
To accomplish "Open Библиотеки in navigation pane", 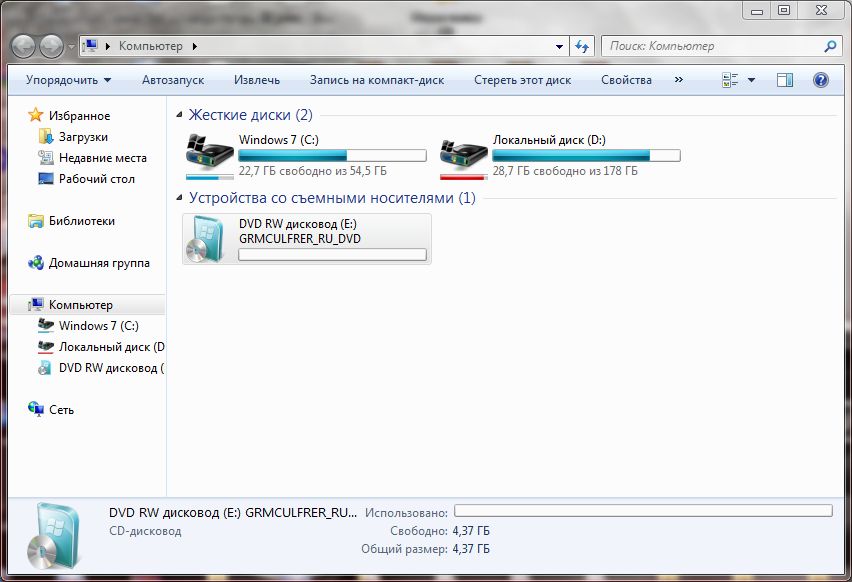I will tap(82, 221).
